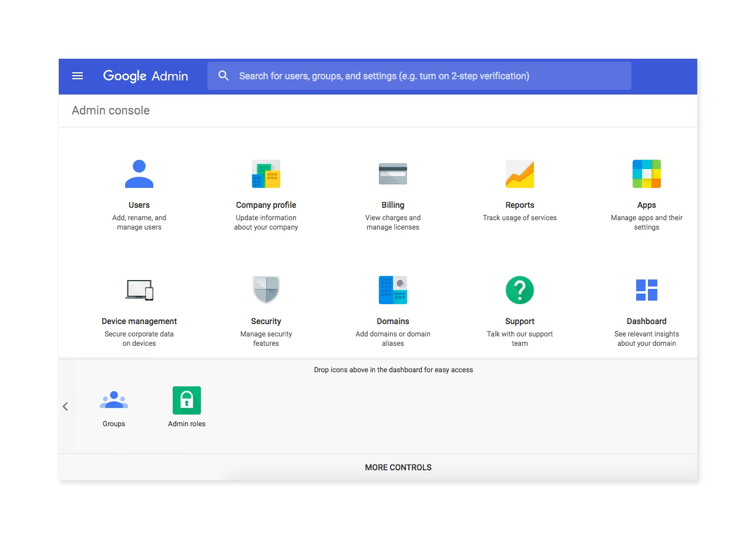The height and width of the screenshot is (539, 756).
Task: Click the Dashboard label
Action: point(647,321)
